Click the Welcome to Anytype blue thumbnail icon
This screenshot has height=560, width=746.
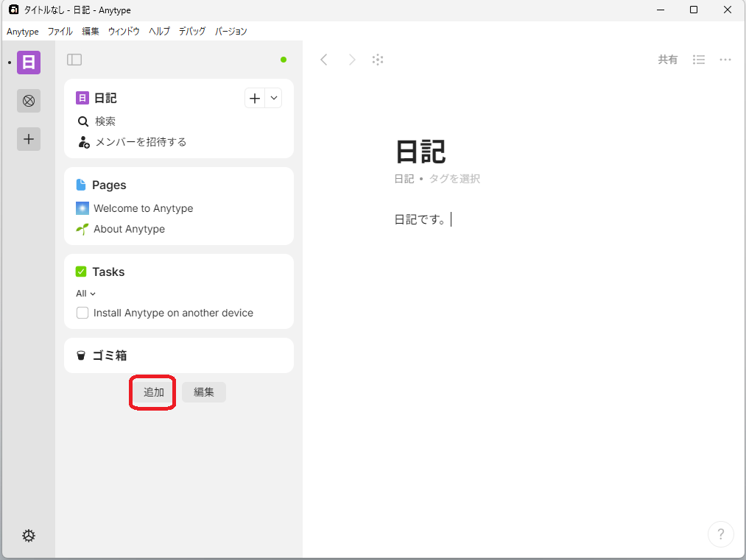[82, 208]
